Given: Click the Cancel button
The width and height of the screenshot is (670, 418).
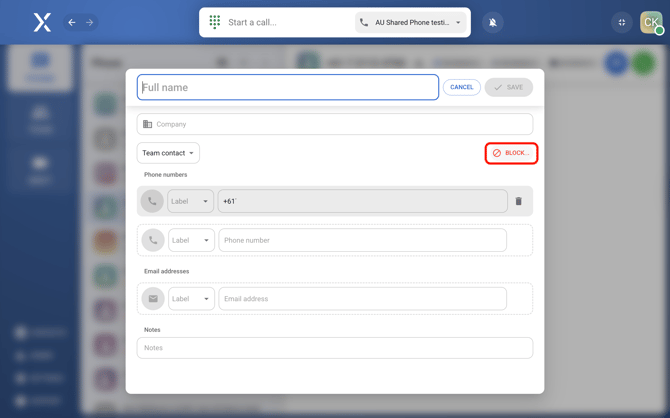Looking at the screenshot, I should click(462, 87).
